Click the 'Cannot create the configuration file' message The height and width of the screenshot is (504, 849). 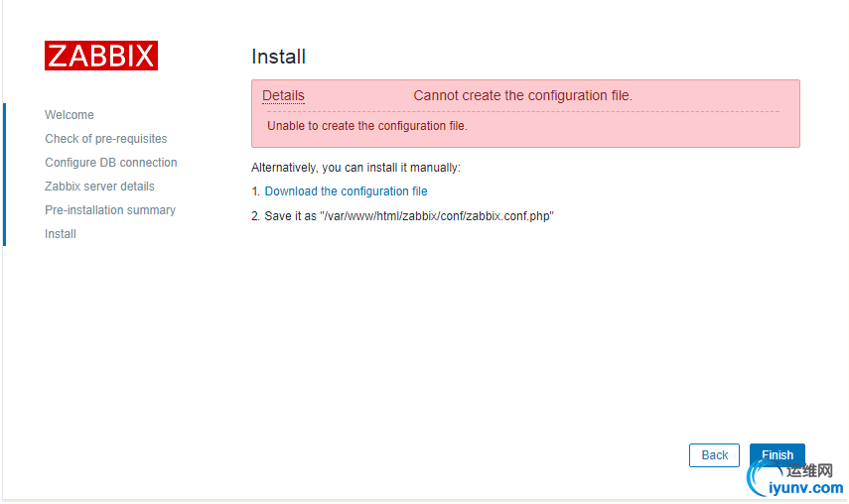[522, 95]
